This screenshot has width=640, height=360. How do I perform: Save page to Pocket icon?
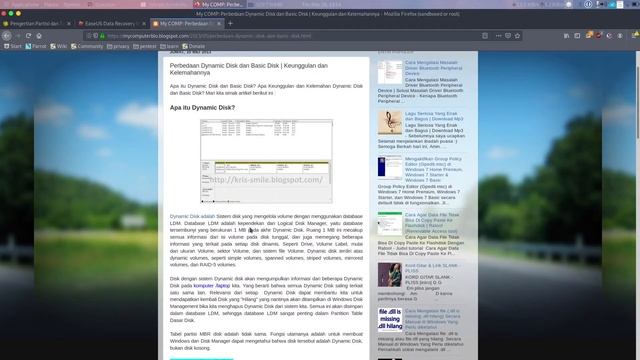508,36
